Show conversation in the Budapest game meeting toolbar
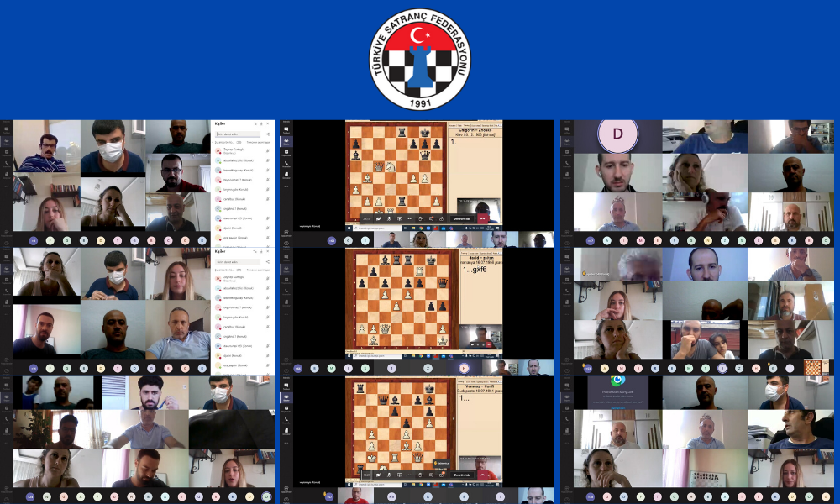The image size is (840, 504). (431, 475)
